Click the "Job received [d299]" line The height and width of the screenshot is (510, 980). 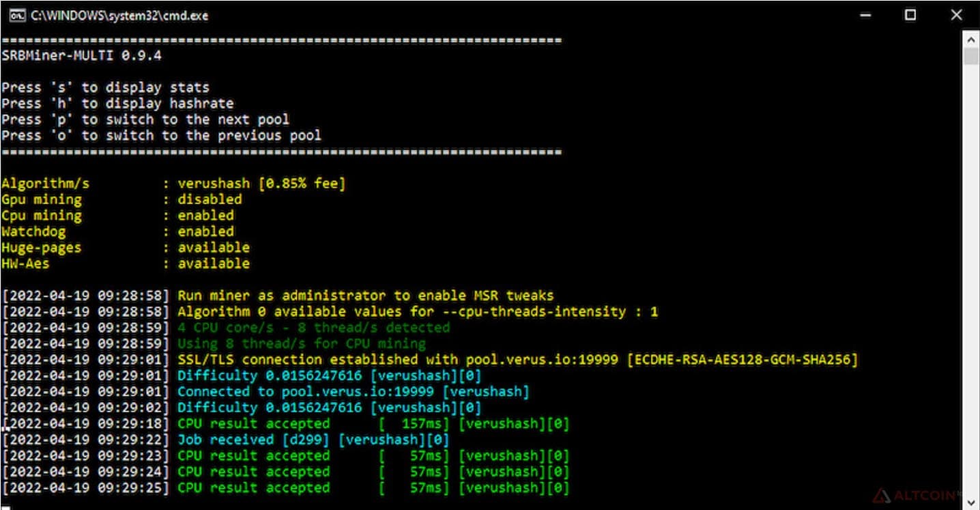pyautogui.click(x=226, y=440)
